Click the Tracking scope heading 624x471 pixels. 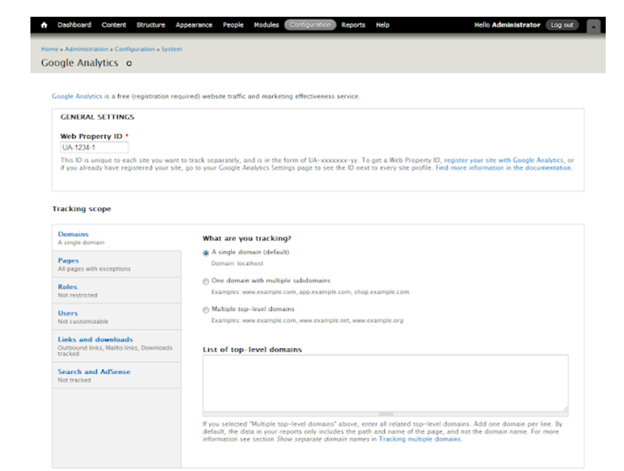pyautogui.click(x=82, y=209)
